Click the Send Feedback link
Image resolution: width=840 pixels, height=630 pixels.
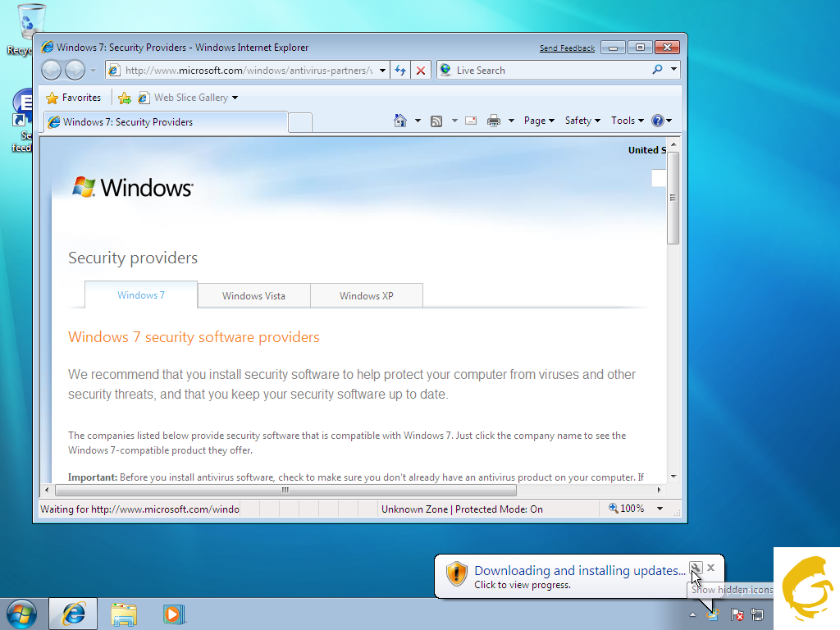(567, 48)
